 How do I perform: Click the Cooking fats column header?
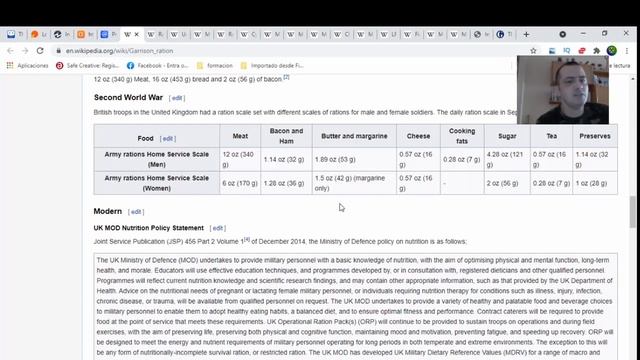click(462, 136)
